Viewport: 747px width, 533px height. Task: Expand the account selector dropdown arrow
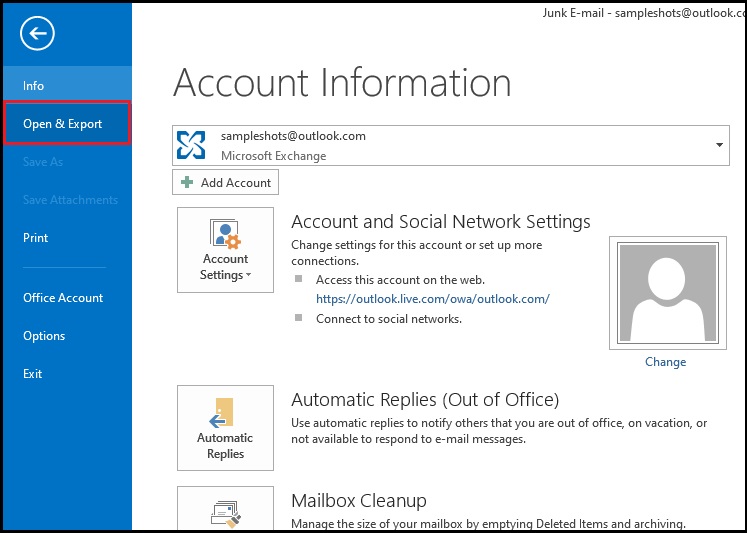click(x=719, y=145)
